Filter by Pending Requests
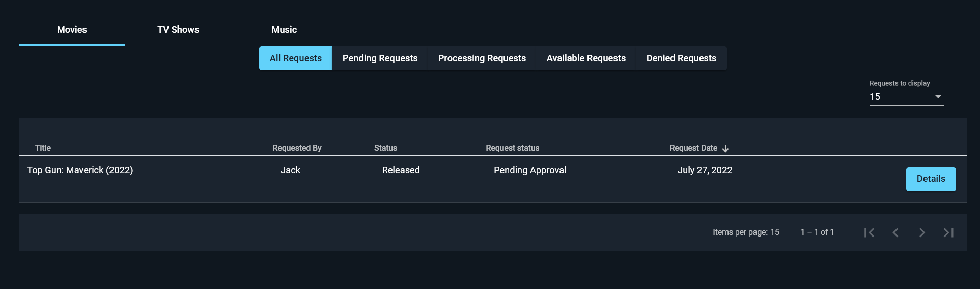The width and height of the screenshot is (980, 289). click(x=380, y=58)
